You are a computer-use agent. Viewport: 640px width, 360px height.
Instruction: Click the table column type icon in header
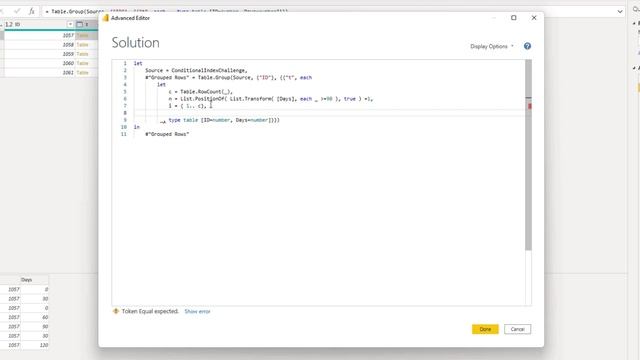(80, 24)
